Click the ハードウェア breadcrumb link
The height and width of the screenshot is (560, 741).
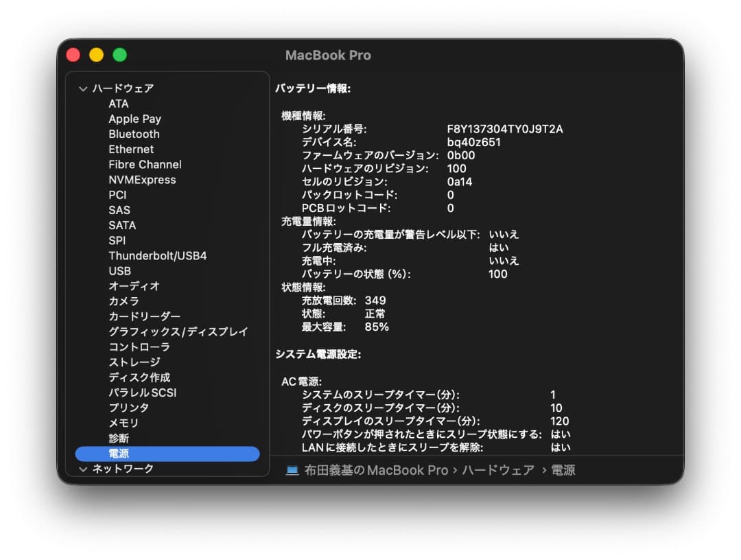[x=497, y=469]
